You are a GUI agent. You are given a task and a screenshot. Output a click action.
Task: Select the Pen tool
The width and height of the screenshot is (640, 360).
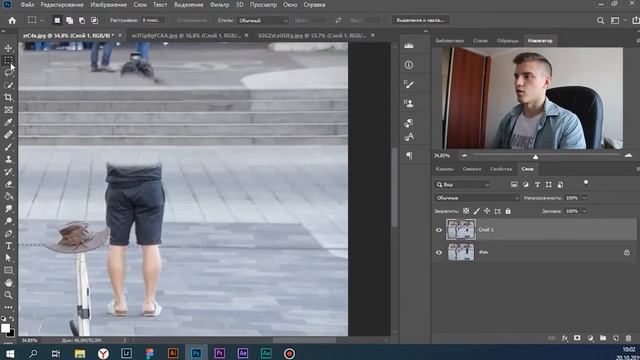click(8, 233)
